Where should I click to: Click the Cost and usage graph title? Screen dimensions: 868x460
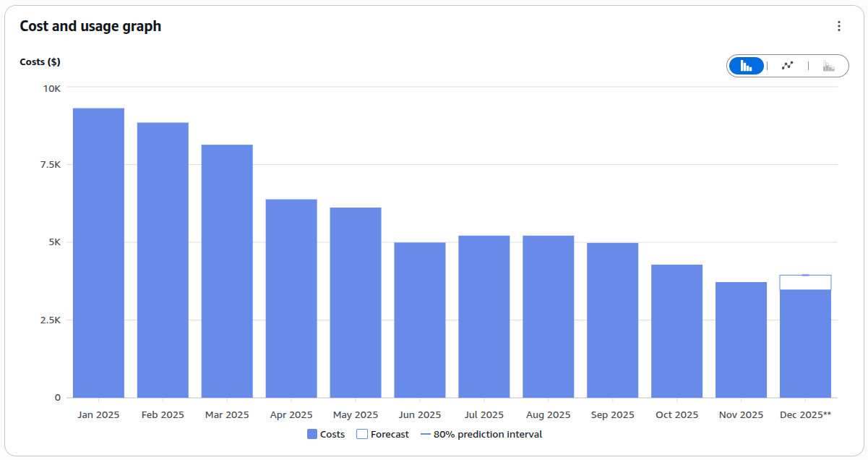(x=90, y=26)
